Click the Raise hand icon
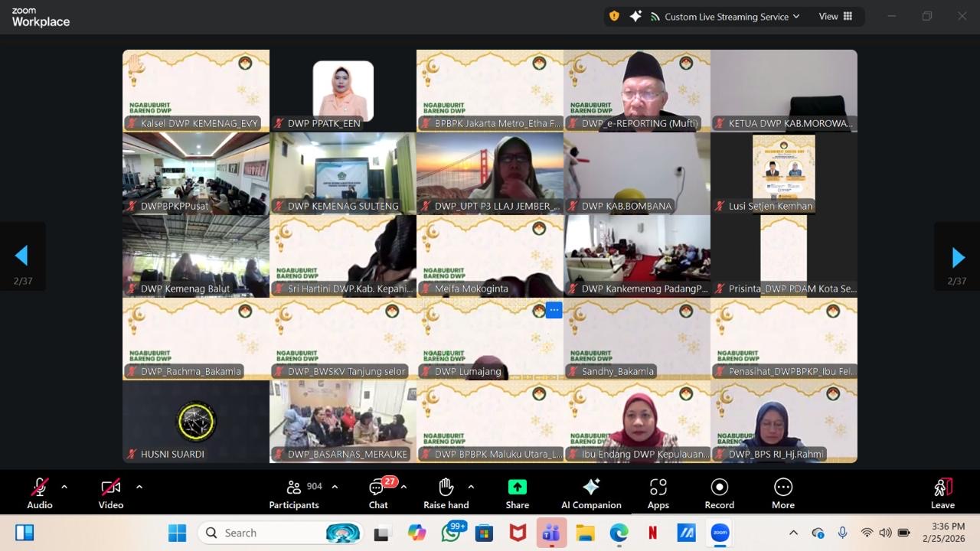 pos(446,487)
